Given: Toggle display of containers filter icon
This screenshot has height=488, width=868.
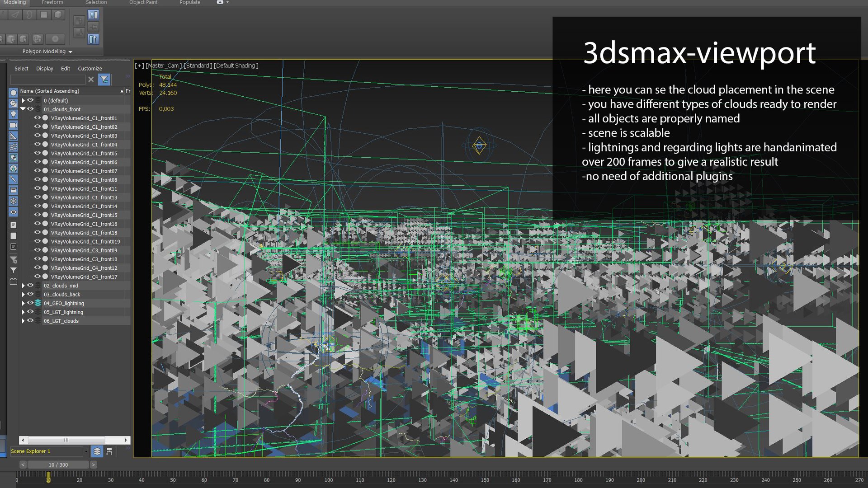Looking at the screenshot, I should point(14,190).
